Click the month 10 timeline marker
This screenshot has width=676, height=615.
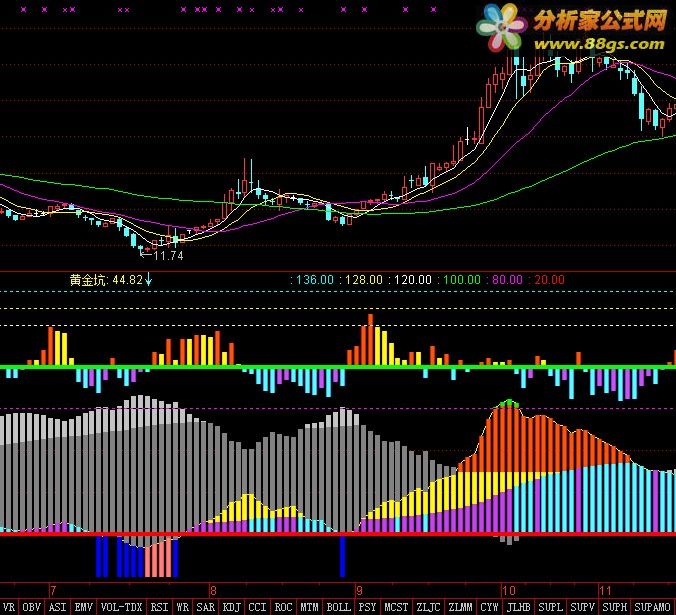pos(509,590)
